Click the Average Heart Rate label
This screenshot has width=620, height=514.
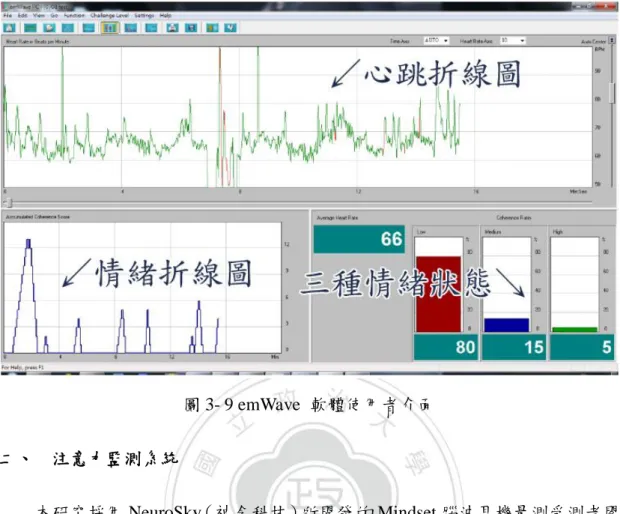[x=337, y=218]
